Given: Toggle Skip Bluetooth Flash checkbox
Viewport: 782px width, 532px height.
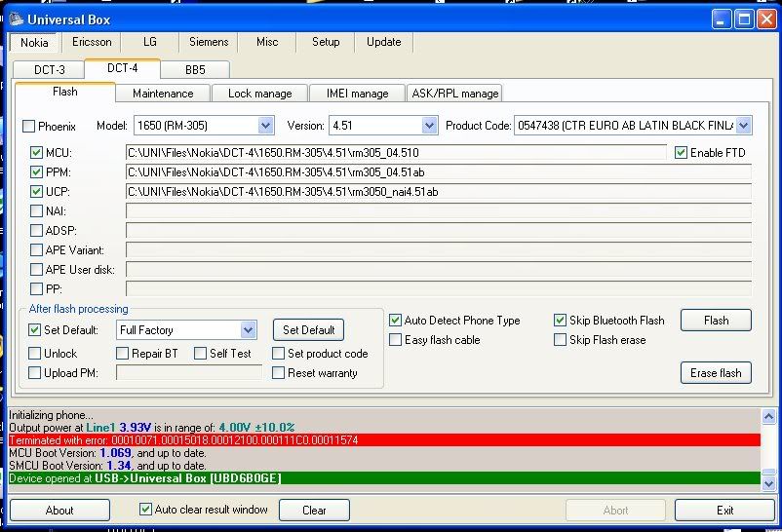Looking at the screenshot, I should 560,321.
